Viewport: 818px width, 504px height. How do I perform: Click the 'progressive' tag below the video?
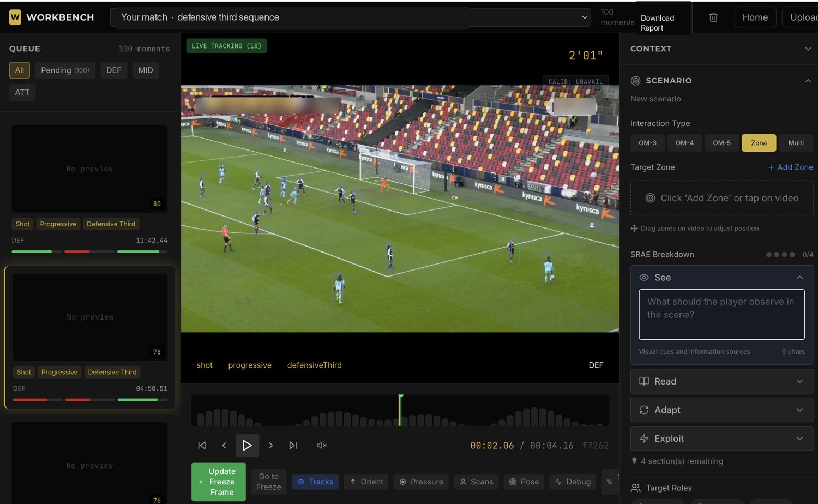pyautogui.click(x=250, y=365)
